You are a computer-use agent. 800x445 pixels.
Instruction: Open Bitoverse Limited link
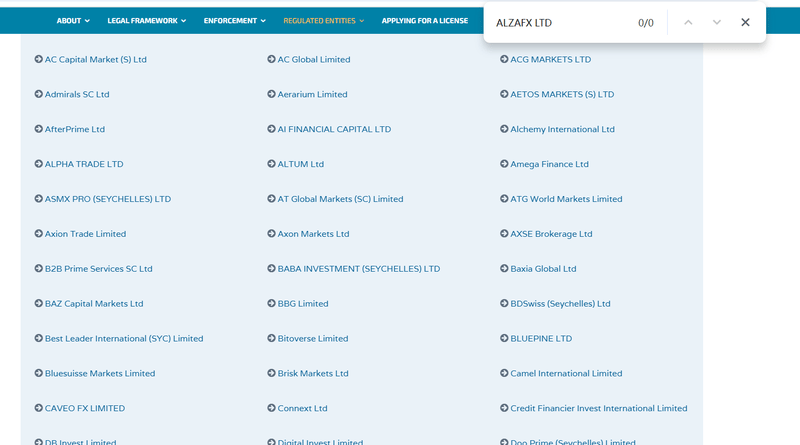(x=313, y=338)
